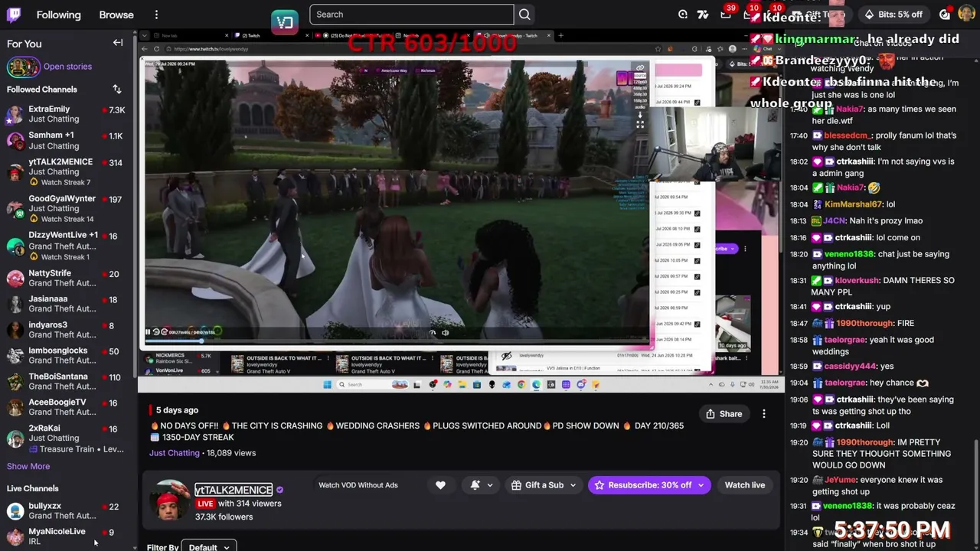Open TheBoiSantana channel in sidebar
Image resolution: width=980 pixels, height=551 pixels.
(66, 381)
